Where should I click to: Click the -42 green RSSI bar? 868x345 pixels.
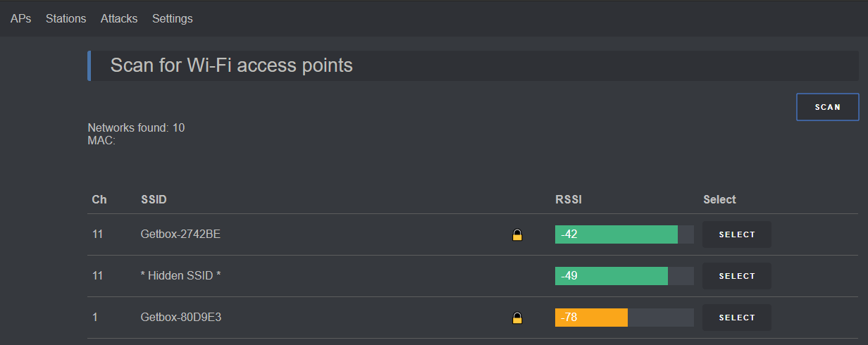616,234
